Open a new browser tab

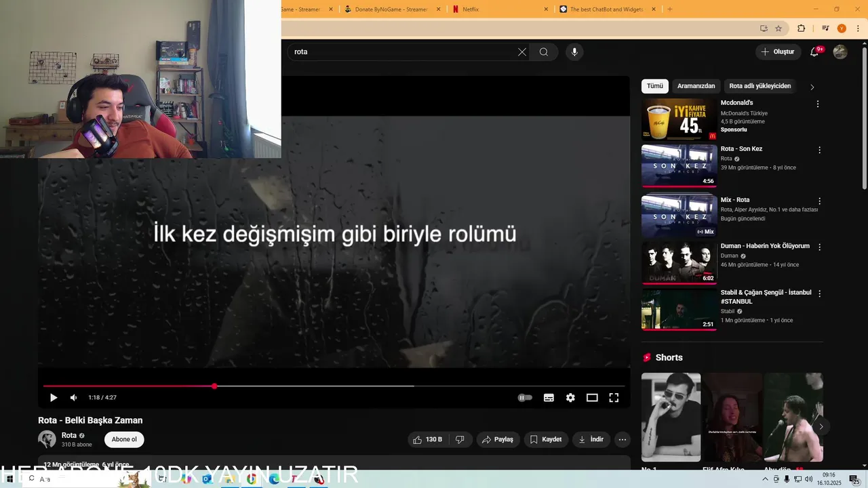(670, 9)
